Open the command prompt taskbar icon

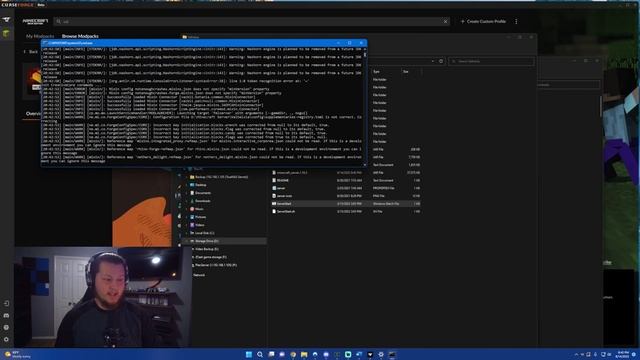tap(392, 354)
